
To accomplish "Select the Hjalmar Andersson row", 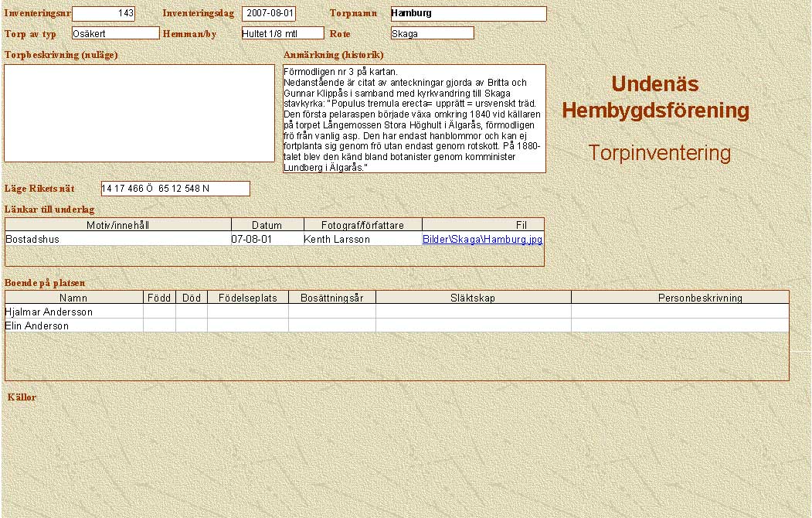I will coord(73,312).
